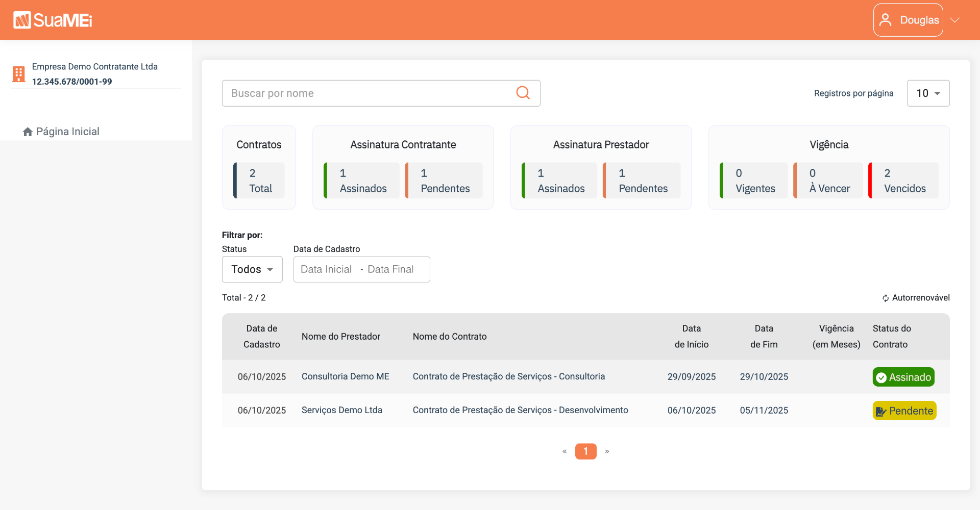
Task: Expand the chevron next to Douglas
Action: pos(955,20)
